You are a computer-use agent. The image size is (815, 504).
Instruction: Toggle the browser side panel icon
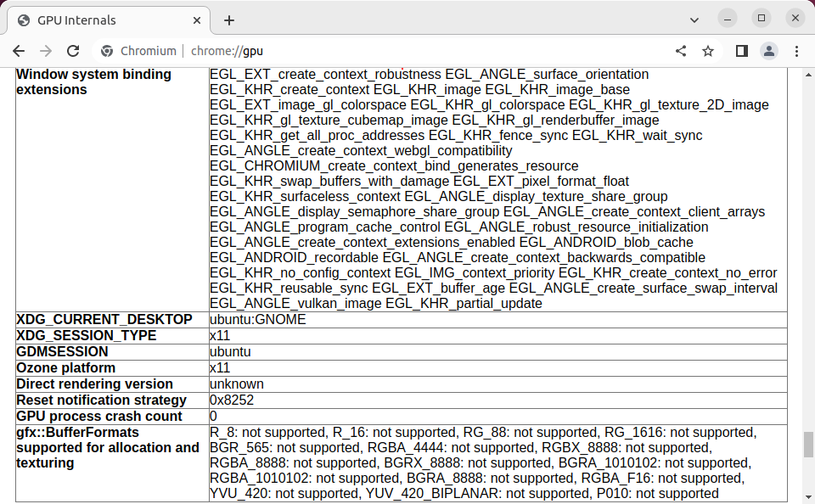point(741,51)
